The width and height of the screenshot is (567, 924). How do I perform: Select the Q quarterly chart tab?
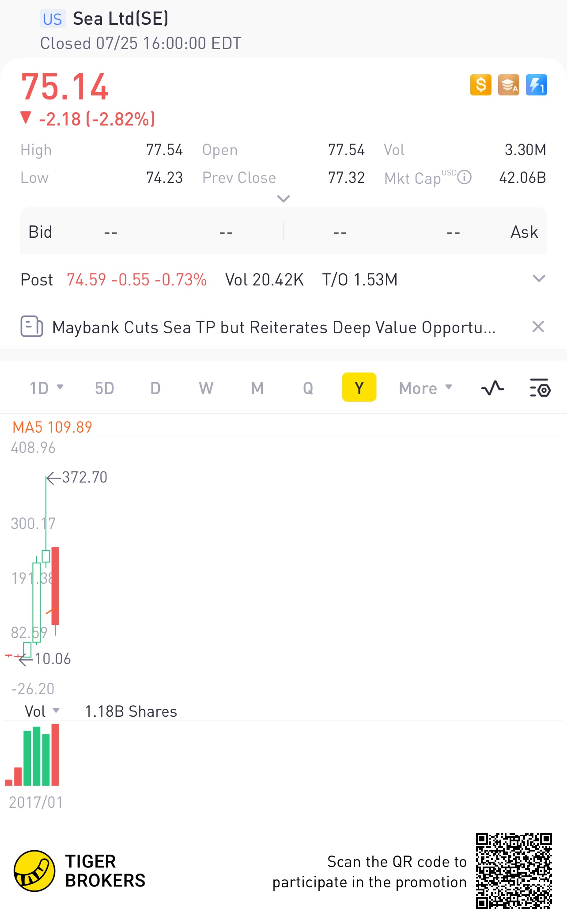pyautogui.click(x=308, y=388)
